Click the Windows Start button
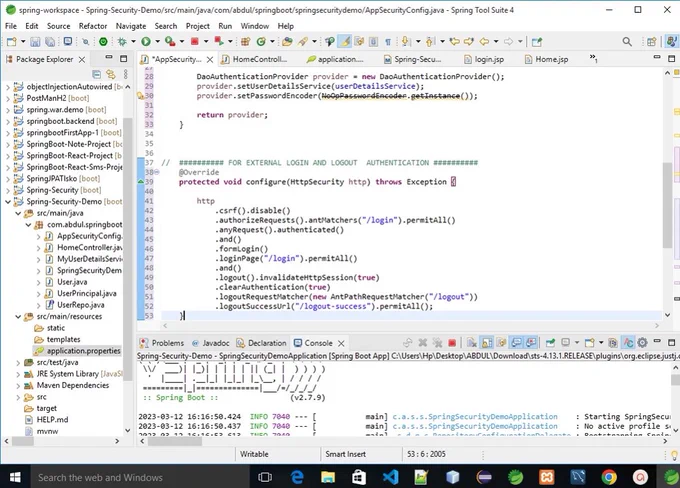Screen dimensions: 680x488 pyautogui.click(x=15, y=478)
